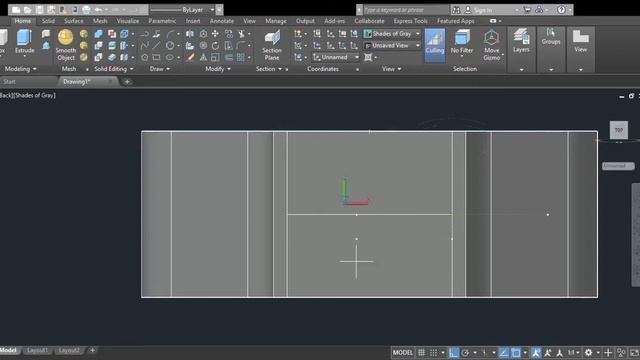640x360 pixels.
Task: Toggle object snap tracking in status bar
Action: coord(504,352)
